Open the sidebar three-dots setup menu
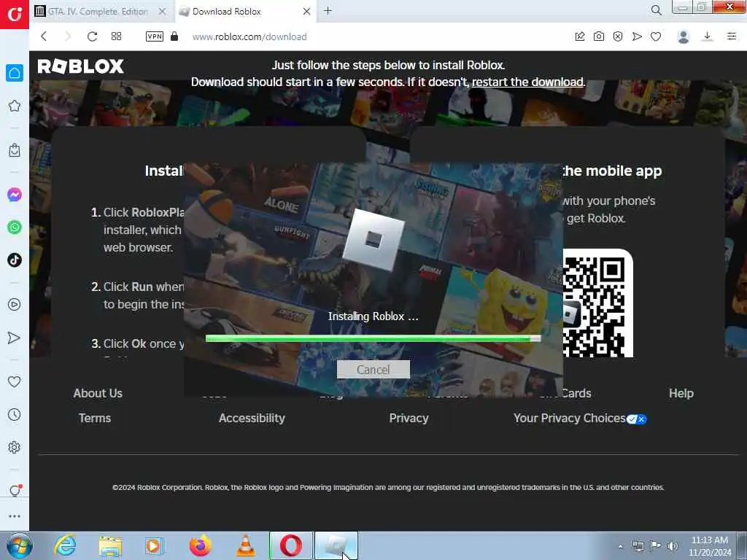The image size is (747, 560). coord(15,516)
